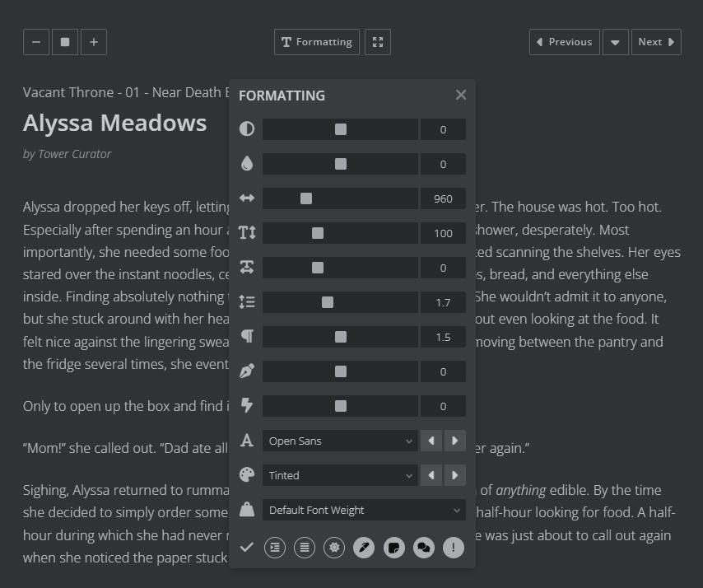Click the checkmark icon in Formatting panel
Screen dimensions: 703x588
click(247, 547)
